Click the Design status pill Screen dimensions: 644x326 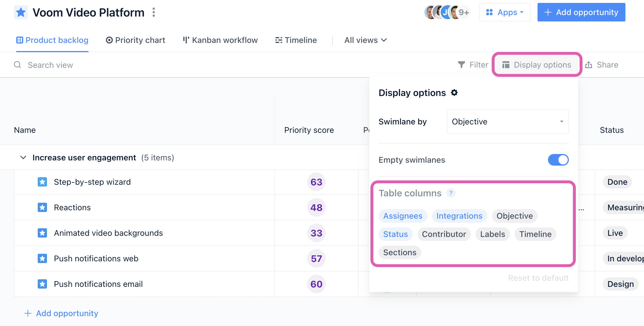tap(621, 284)
